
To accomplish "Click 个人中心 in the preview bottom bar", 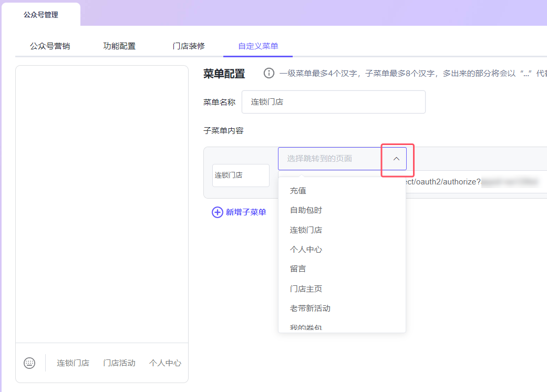I will 165,363.
